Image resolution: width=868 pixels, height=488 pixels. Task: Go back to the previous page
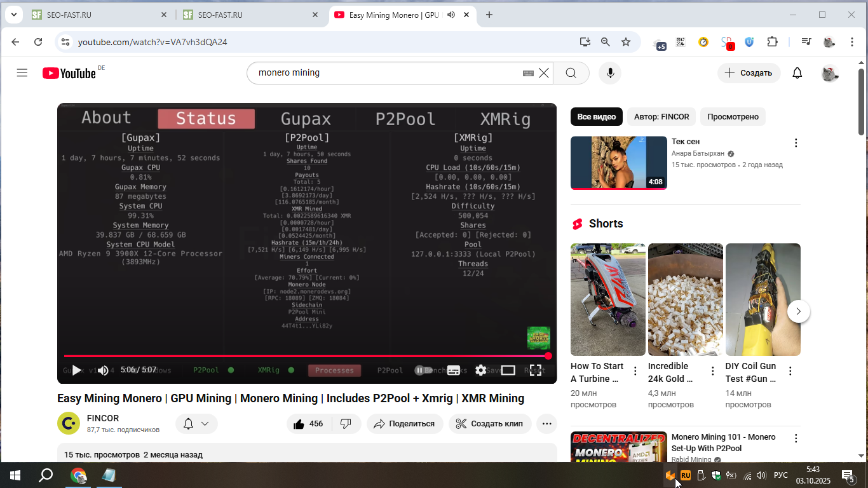[x=16, y=42]
